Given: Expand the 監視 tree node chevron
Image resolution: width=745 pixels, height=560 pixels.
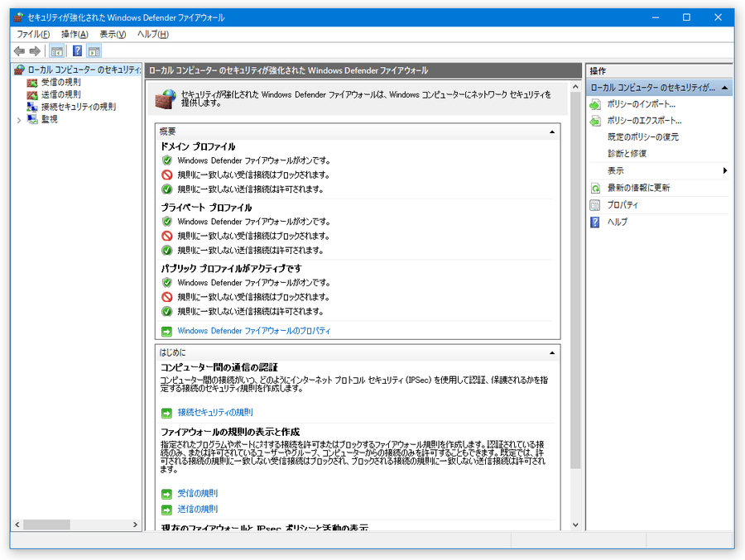Looking at the screenshot, I should [19, 120].
